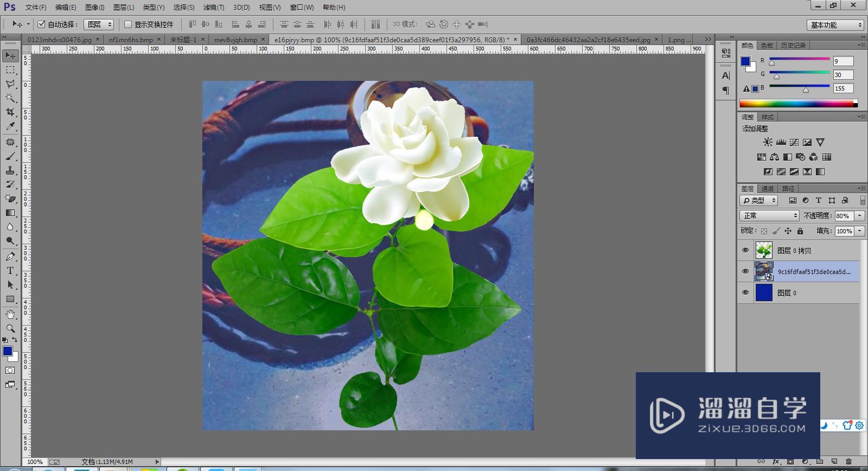Select the Magic Wand tool
Image resolution: width=868 pixels, height=471 pixels.
pos(10,98)
